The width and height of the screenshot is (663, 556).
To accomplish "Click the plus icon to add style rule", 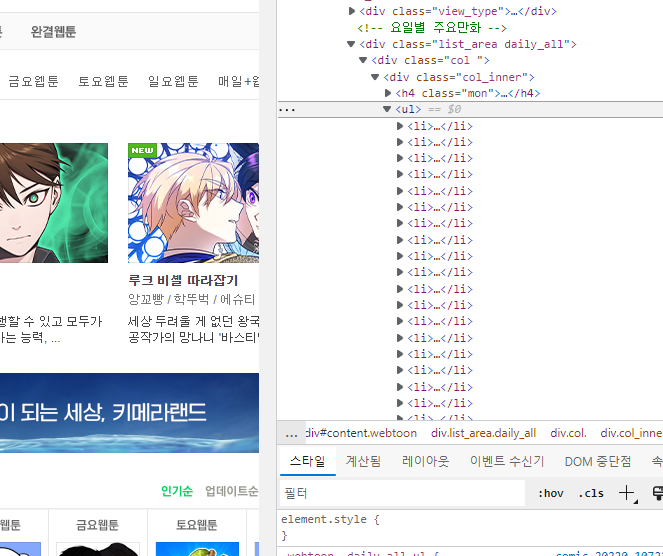I will click(x=626, y=493).
